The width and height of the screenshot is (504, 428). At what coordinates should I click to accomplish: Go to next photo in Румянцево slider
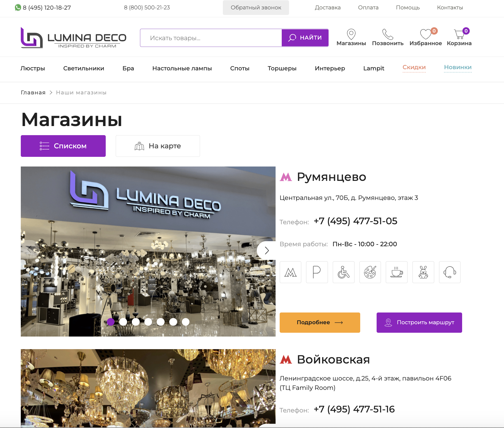tap(266, 250)
